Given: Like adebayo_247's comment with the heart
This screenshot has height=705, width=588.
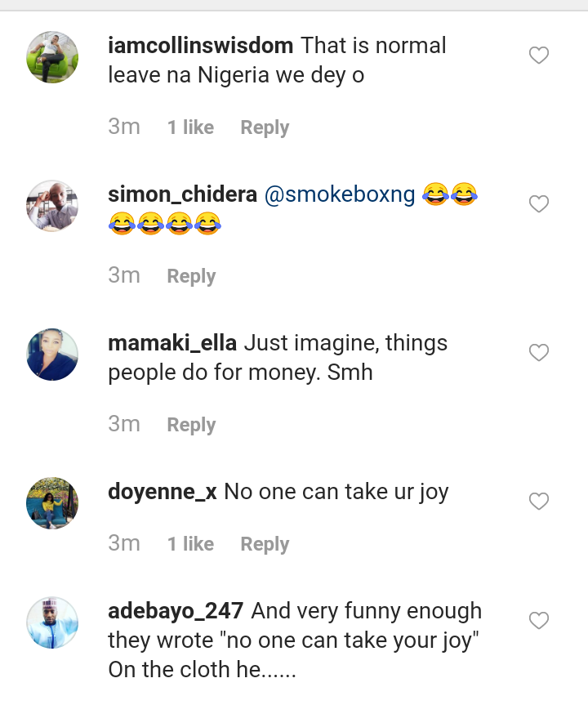Looking at the screenshot, I should coord(539,622).
